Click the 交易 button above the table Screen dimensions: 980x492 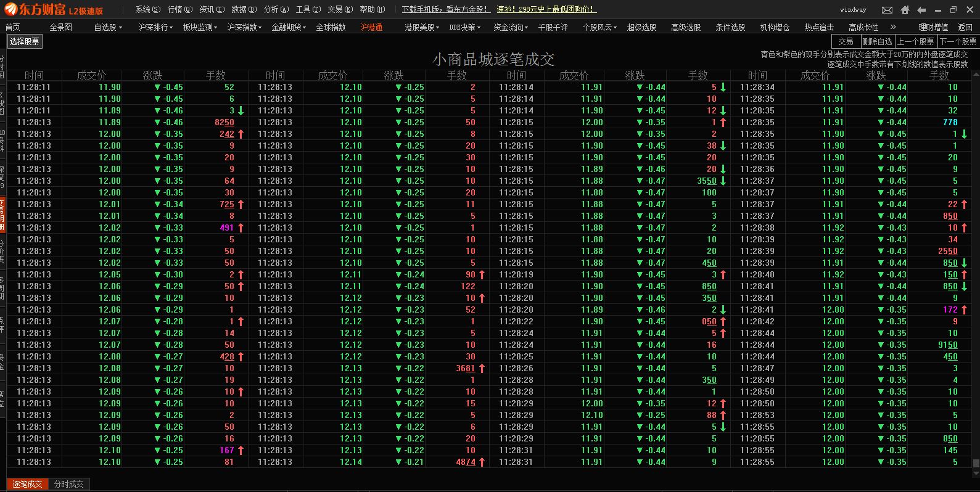846,41
